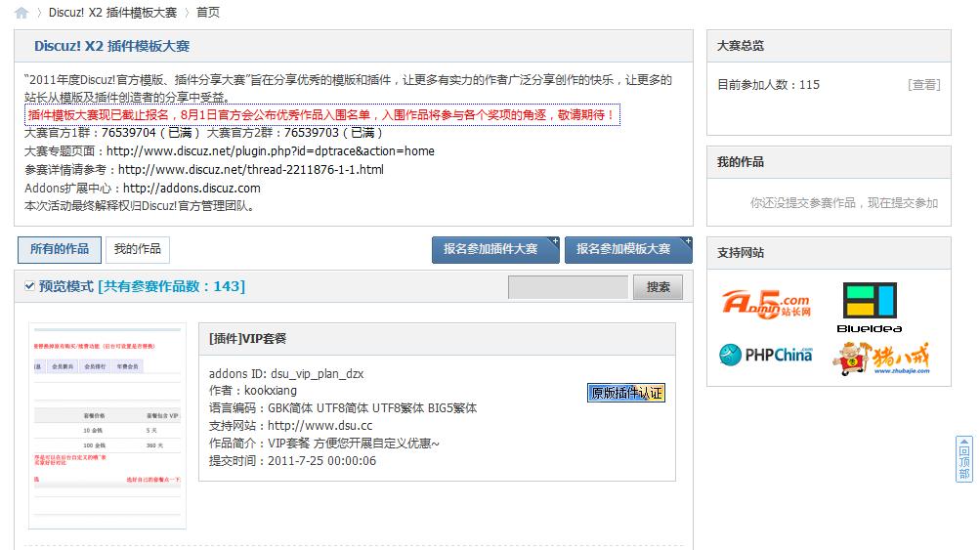The image size is (980, 550).
Task: Click 目前参加人数：115 text
Action: tap(768, 84)
